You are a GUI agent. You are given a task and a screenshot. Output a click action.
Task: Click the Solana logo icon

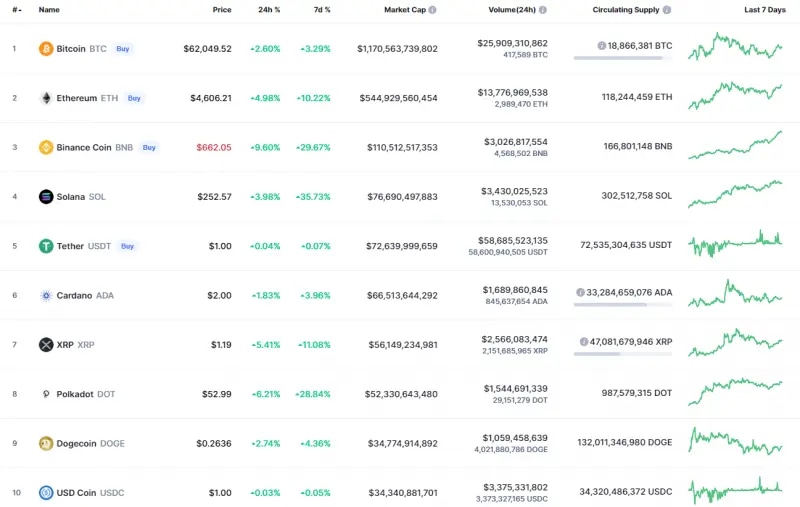[x=46, y=196]
